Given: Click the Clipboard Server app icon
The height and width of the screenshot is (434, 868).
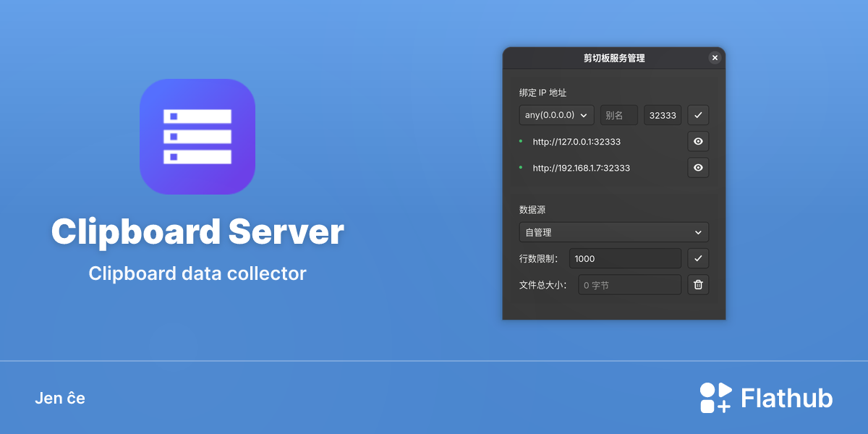Looking at the screenshot, I should (197, 137).
